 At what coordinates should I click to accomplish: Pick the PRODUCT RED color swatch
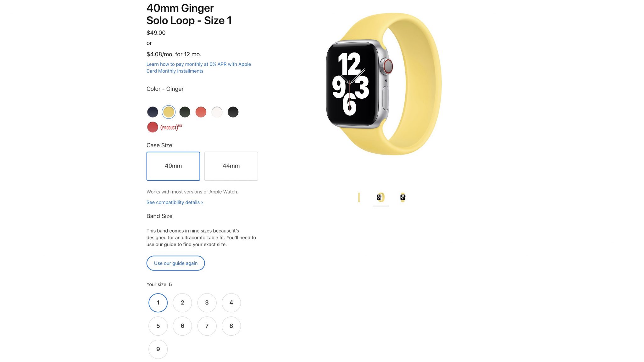(x=153, y=127)
